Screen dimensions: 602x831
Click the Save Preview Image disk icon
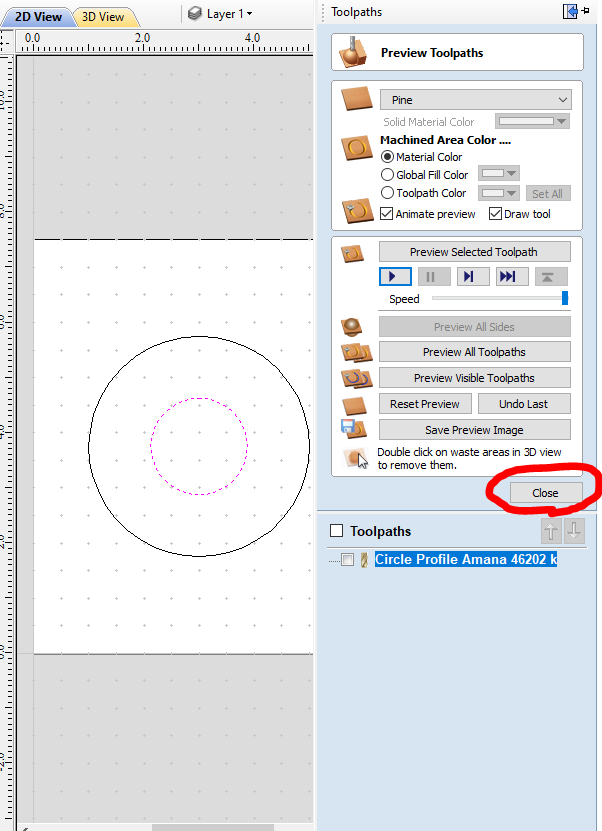(x=353, y=429)
